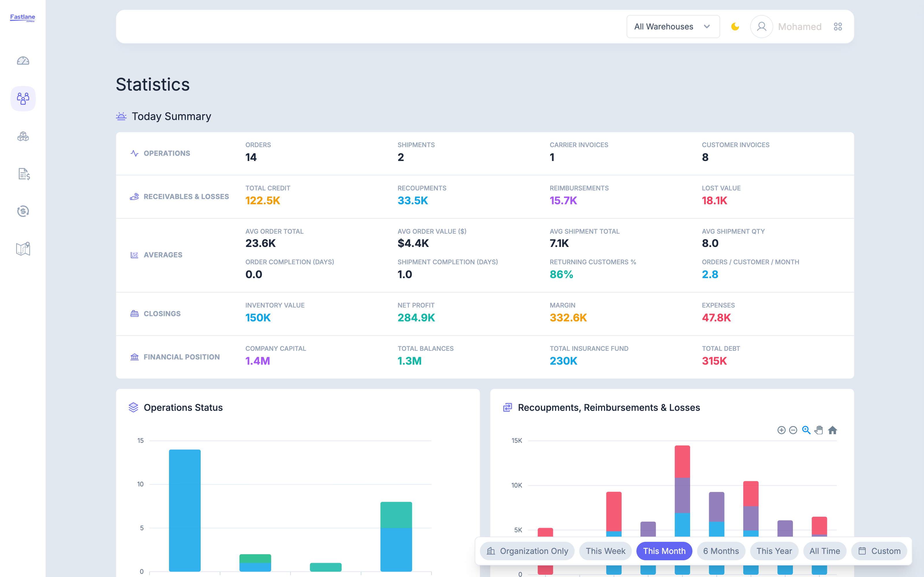Image resolution: width=924 pixels, height=577 pixels.
Task: Switch to the 6 Months range
Action: [721, 551]
